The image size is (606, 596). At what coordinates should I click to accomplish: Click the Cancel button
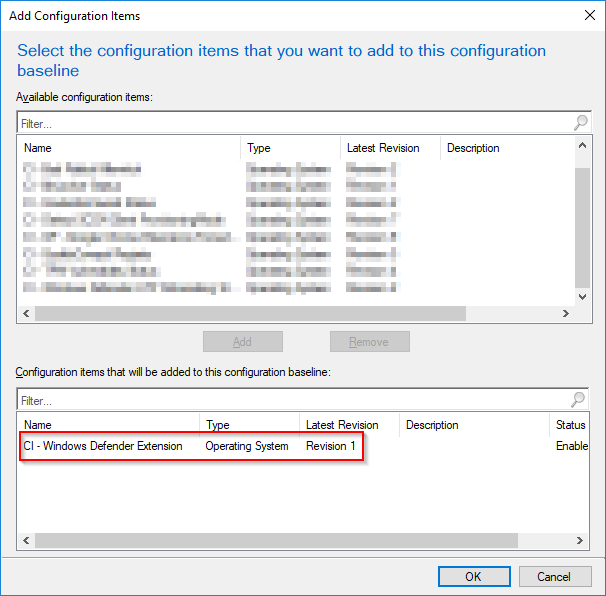[x=555, y=577]
